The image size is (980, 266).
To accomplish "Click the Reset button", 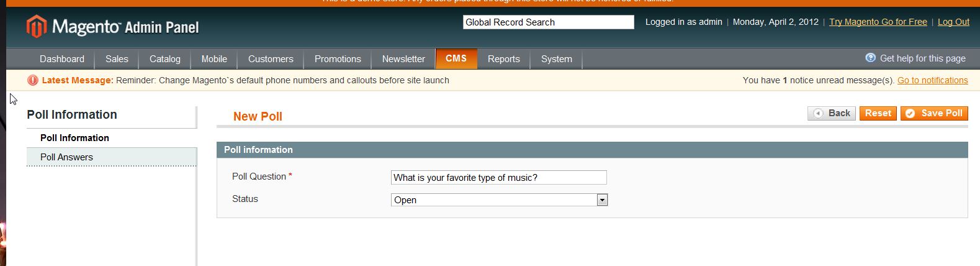I will (x=878, y=113).
